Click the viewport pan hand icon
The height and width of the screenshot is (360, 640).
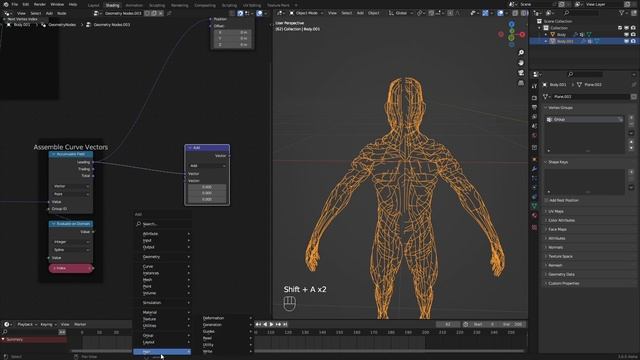[x=521, y=62]
